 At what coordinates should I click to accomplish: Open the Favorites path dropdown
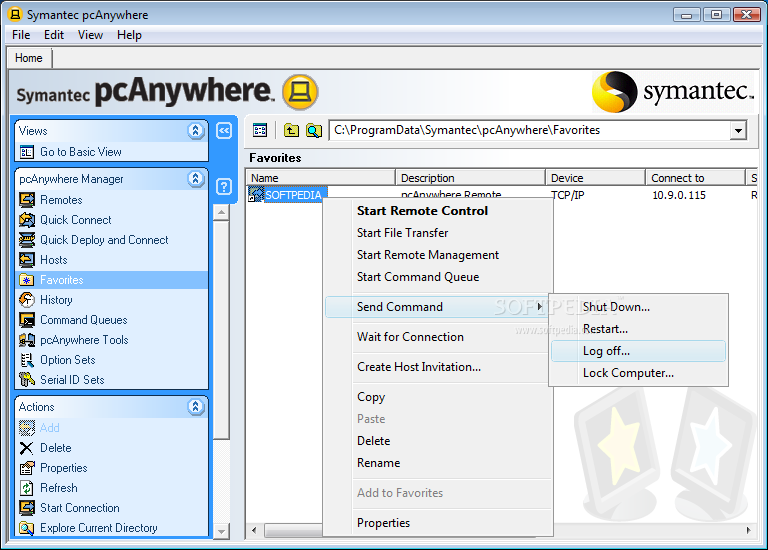coord(738,131)
